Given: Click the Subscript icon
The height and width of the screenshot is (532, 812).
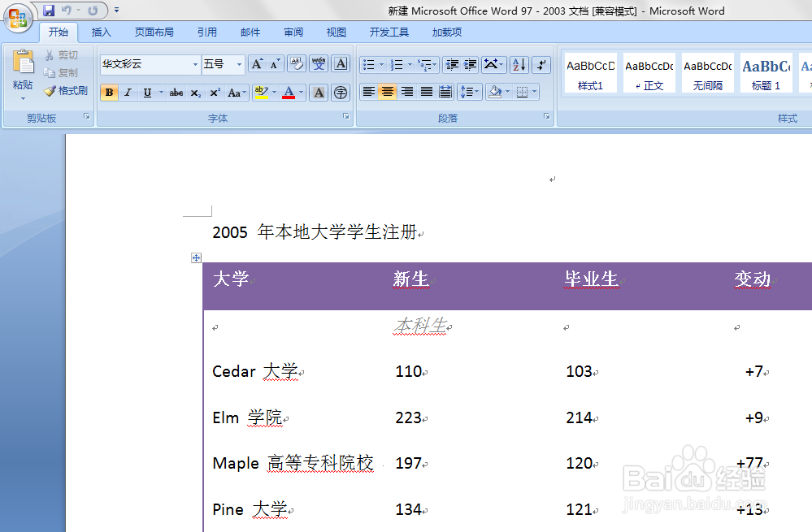Looking at the screenshot, I should (x=195, y=92).
